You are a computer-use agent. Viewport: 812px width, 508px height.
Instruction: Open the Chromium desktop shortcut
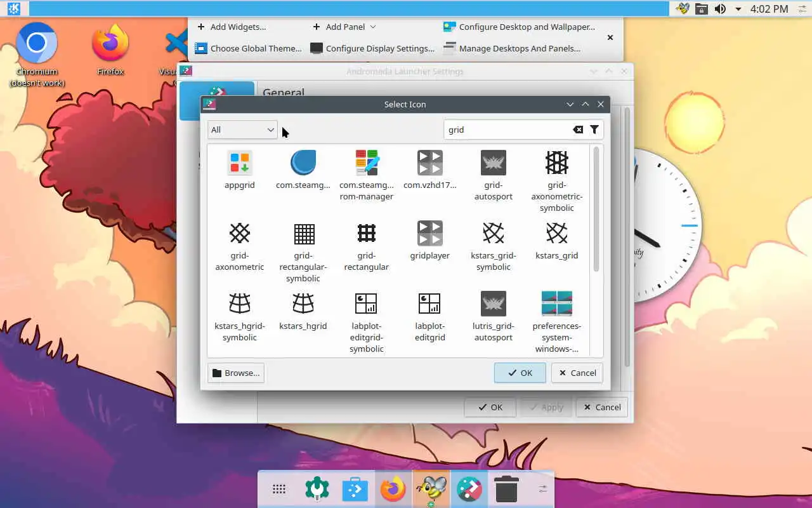(37, 54)
